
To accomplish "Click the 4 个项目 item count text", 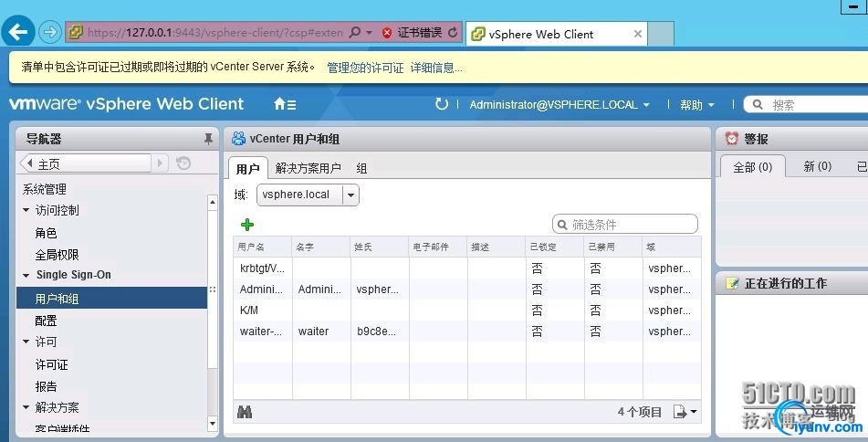I will 640,412.
